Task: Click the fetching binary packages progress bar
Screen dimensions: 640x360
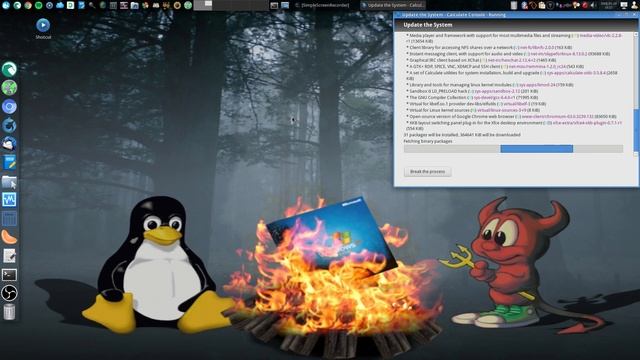Action: point(513,149)
